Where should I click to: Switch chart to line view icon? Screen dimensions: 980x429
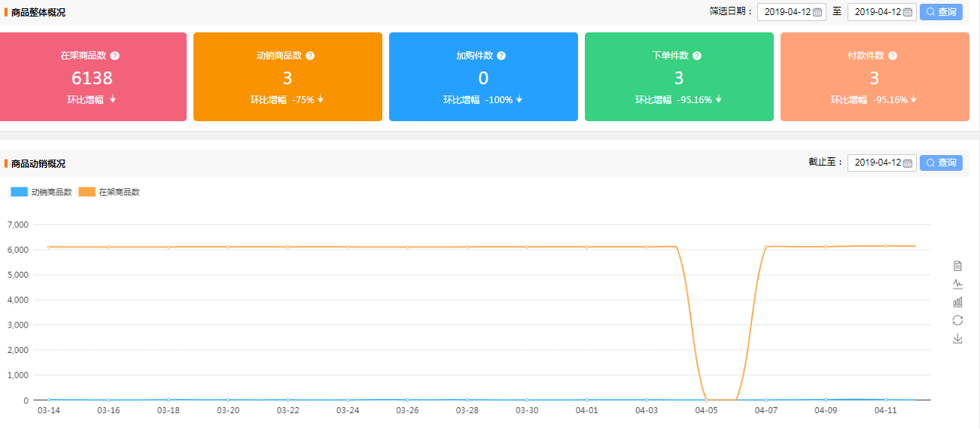pyautogui.click(x=957, y=284)
